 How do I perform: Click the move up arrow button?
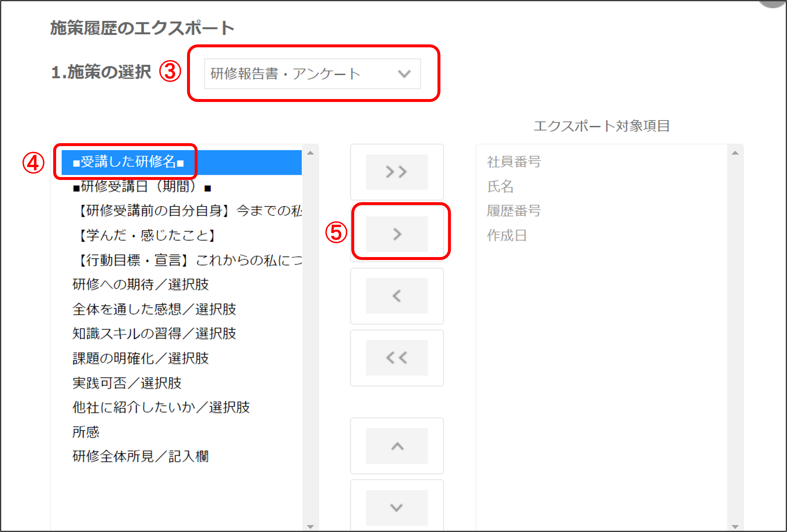pyautogui.click(x=397, y=446)
